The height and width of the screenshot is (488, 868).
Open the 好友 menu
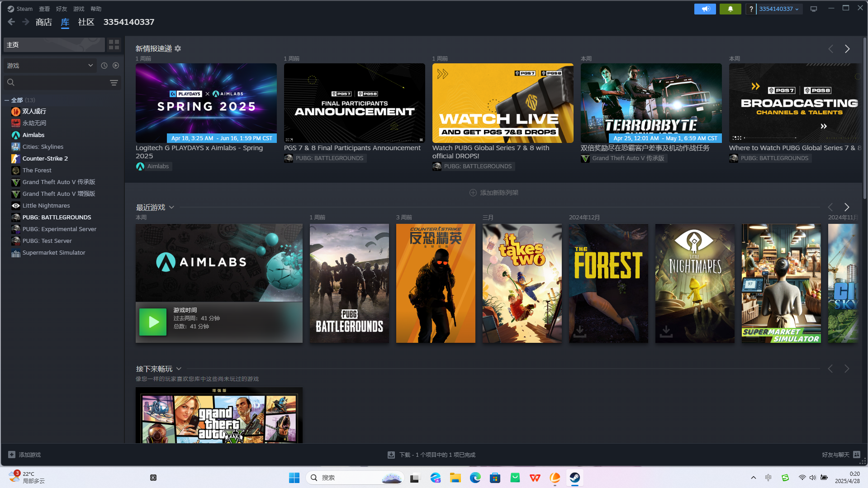click(x=62, y=9)
